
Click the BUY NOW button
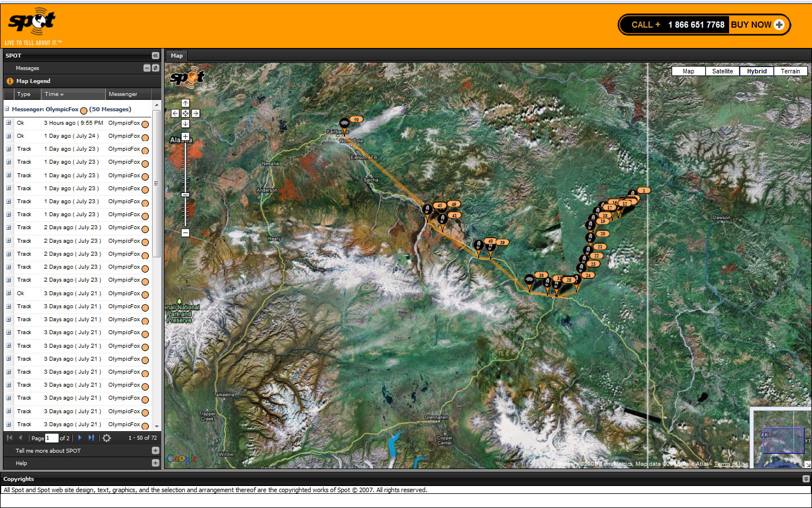pyautogui.click(x=757, y=25)
